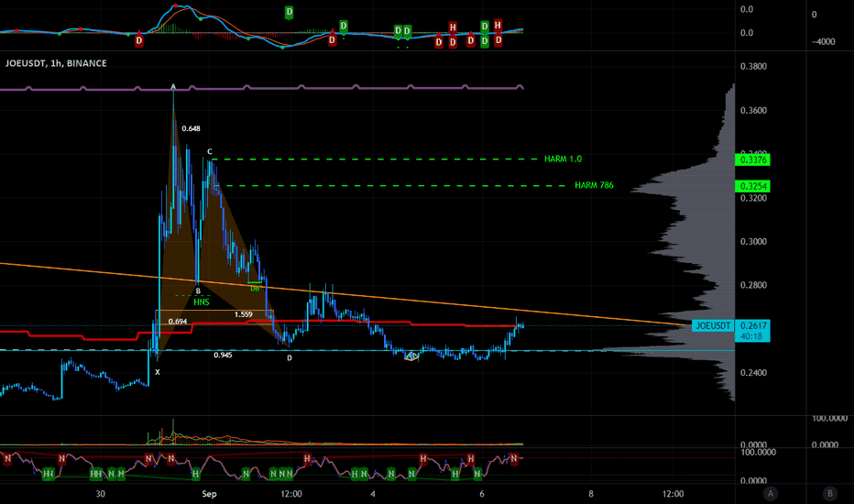
Task: Click the green DB pattern label
Action: click(x=255, y=289)
